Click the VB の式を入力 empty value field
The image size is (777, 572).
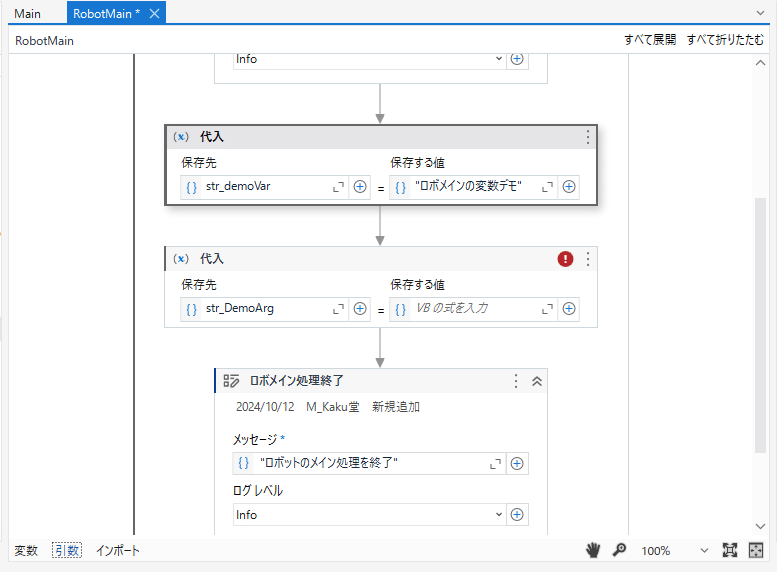tap(475, 308)
